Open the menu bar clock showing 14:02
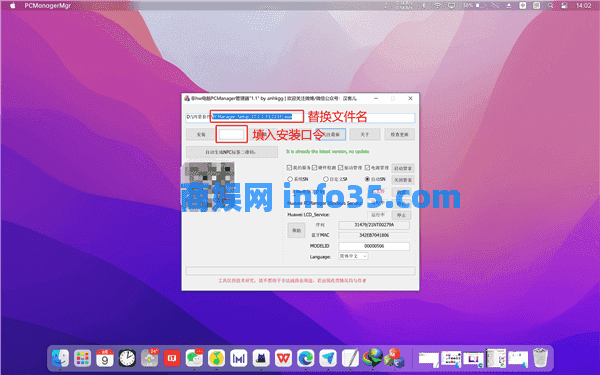 tap(584, 5)
